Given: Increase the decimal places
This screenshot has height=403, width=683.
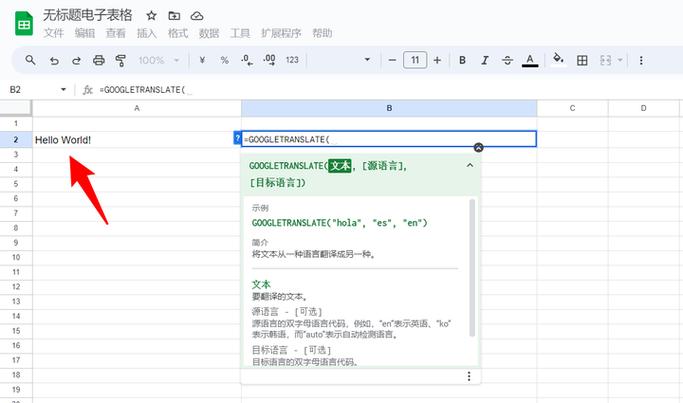Looking at the screenshot, I should (269, 60).
